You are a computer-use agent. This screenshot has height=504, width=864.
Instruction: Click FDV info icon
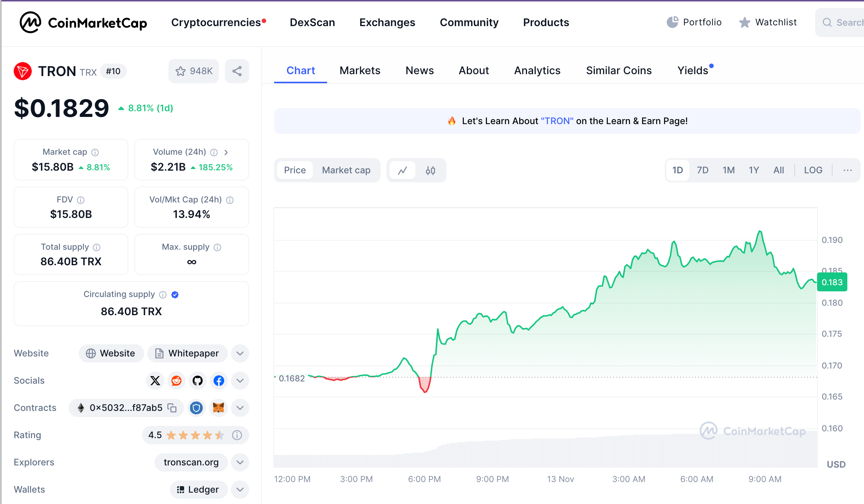(81, 200)
